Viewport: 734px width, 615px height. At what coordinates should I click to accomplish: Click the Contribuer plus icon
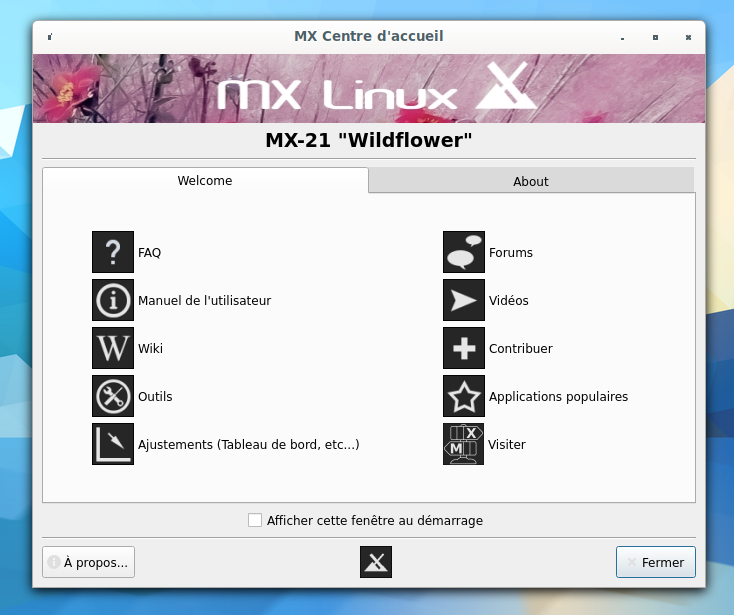point(464,348)
